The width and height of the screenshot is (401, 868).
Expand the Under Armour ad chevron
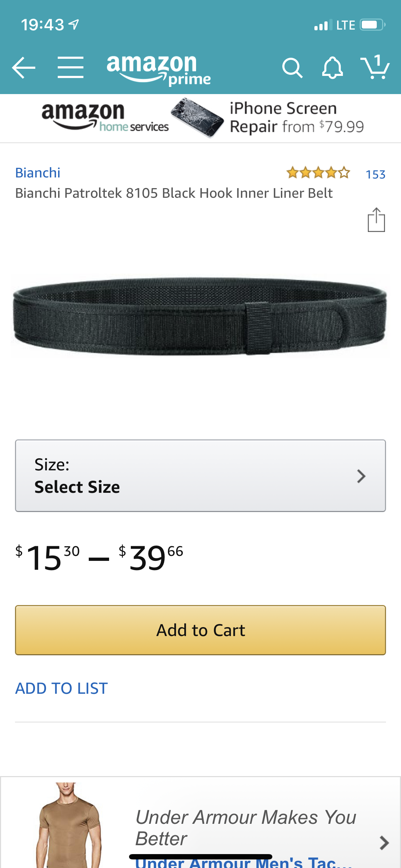tap(384, 843)
